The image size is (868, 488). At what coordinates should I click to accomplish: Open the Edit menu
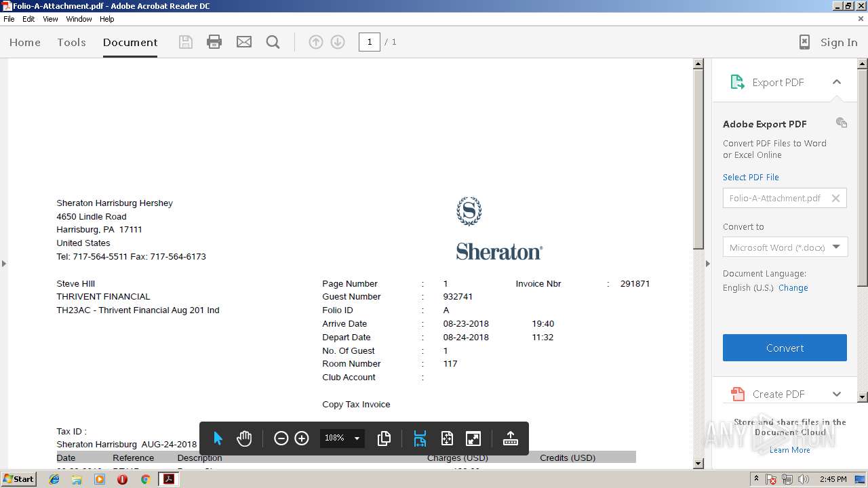pyautogui.click(x=28, y=19)
